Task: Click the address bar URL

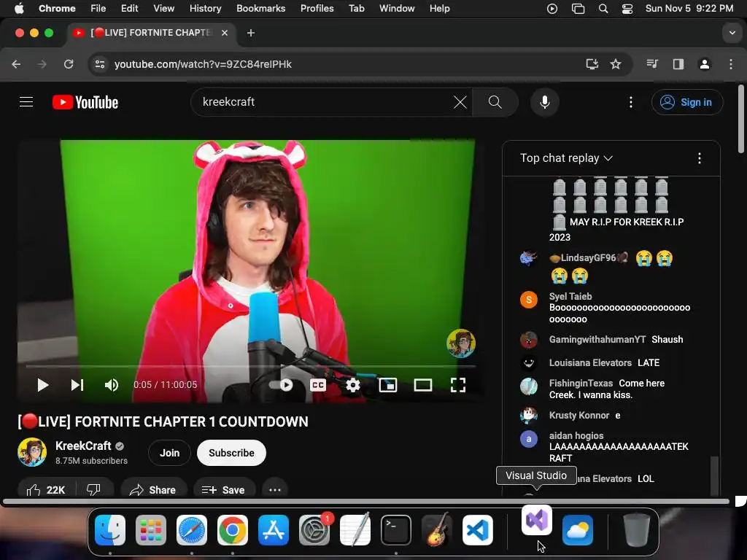Action: [x=203, y=64]
